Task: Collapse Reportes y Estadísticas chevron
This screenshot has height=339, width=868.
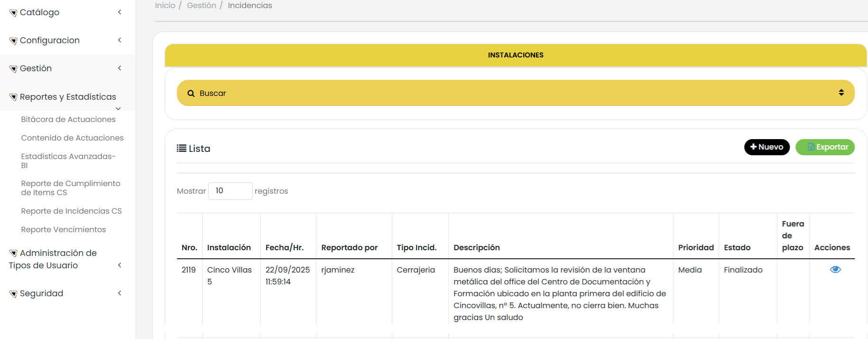Action: point(118,109)
